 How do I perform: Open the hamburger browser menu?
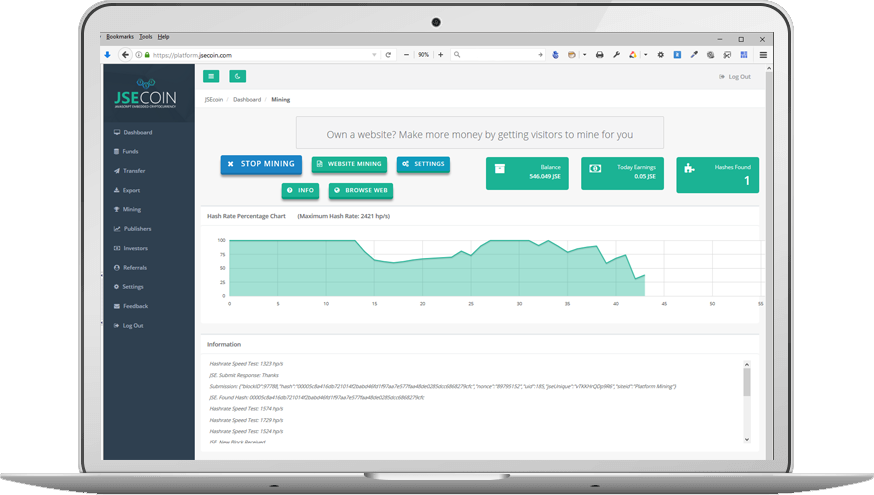point(763,55)
